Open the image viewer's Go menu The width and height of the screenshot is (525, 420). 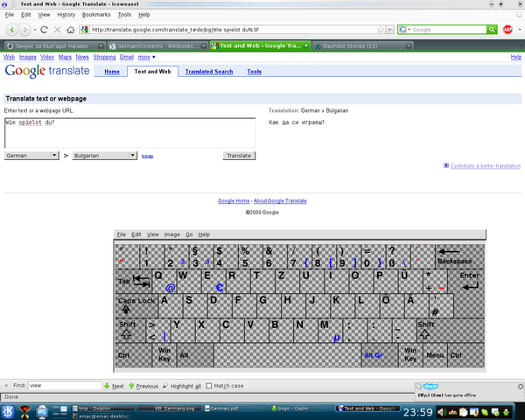(x=189, y=234)
